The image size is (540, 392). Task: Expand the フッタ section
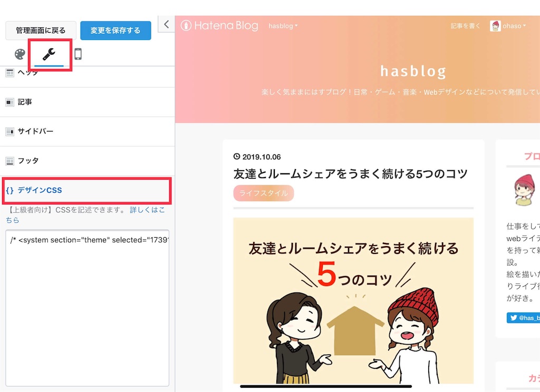click(x=87, y=161)
